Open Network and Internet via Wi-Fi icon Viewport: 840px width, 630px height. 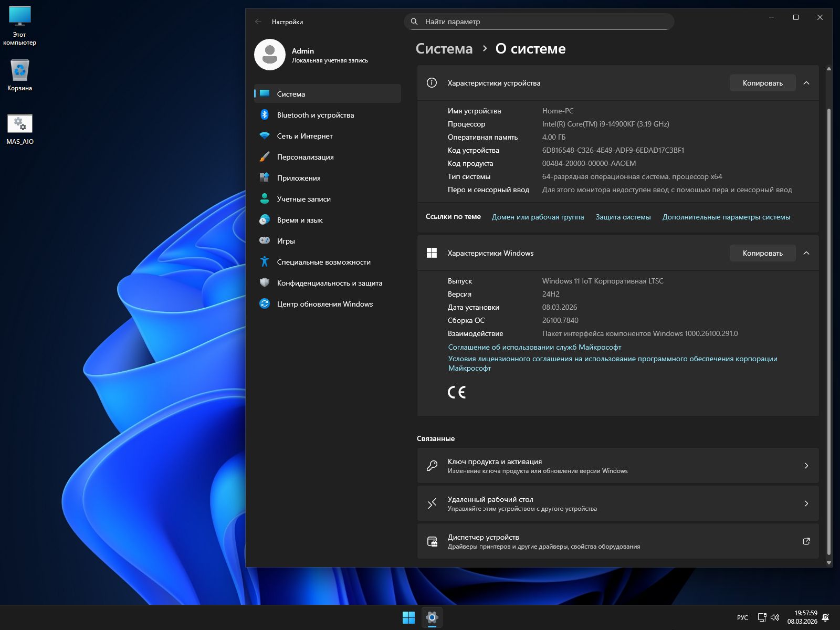[x=265, y=136]
